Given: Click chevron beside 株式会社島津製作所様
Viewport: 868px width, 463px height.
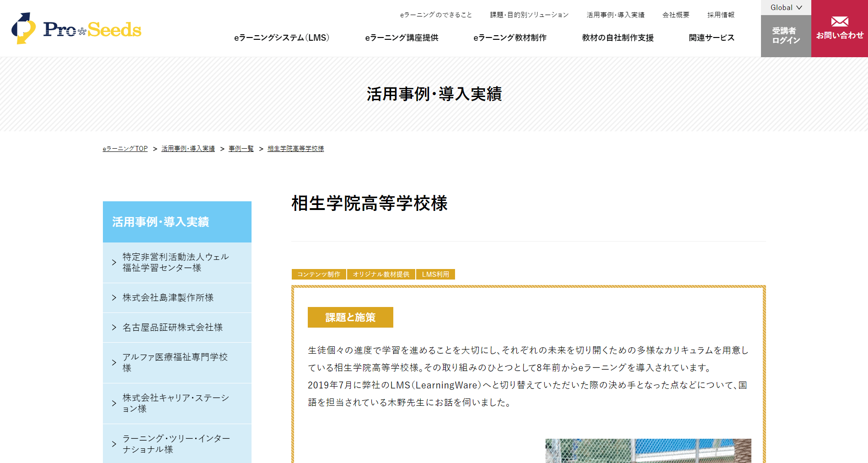Looking at the screenshot, I should pos(114,298).
